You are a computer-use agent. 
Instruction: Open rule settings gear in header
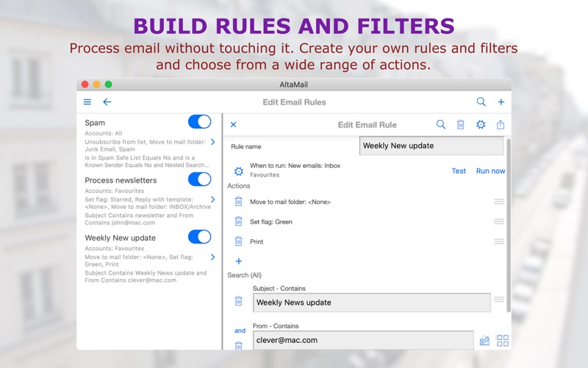(481, 124)
